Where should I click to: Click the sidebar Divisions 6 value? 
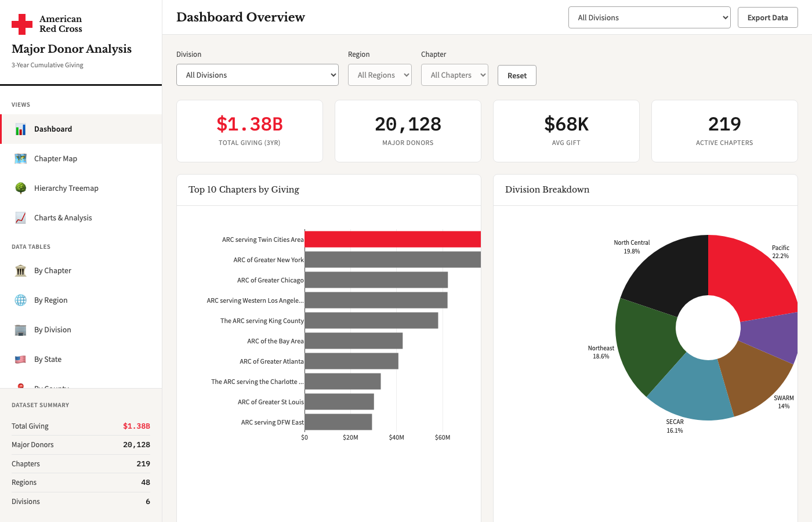tap(148, 502)
